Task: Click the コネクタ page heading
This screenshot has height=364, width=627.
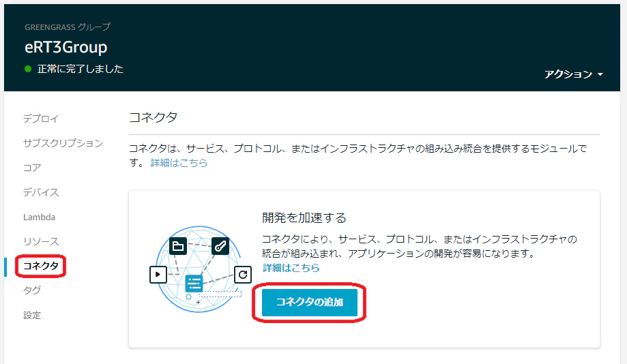Action: (153, 117)
